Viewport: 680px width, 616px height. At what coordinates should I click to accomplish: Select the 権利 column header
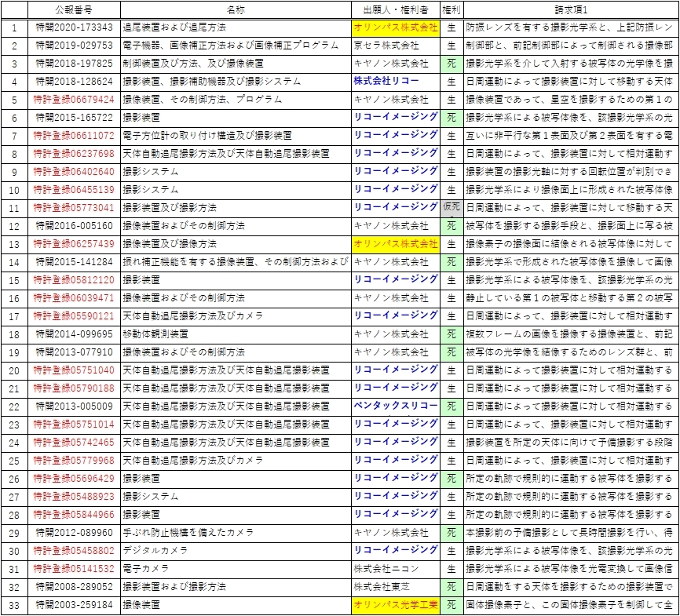coord(452,9)
